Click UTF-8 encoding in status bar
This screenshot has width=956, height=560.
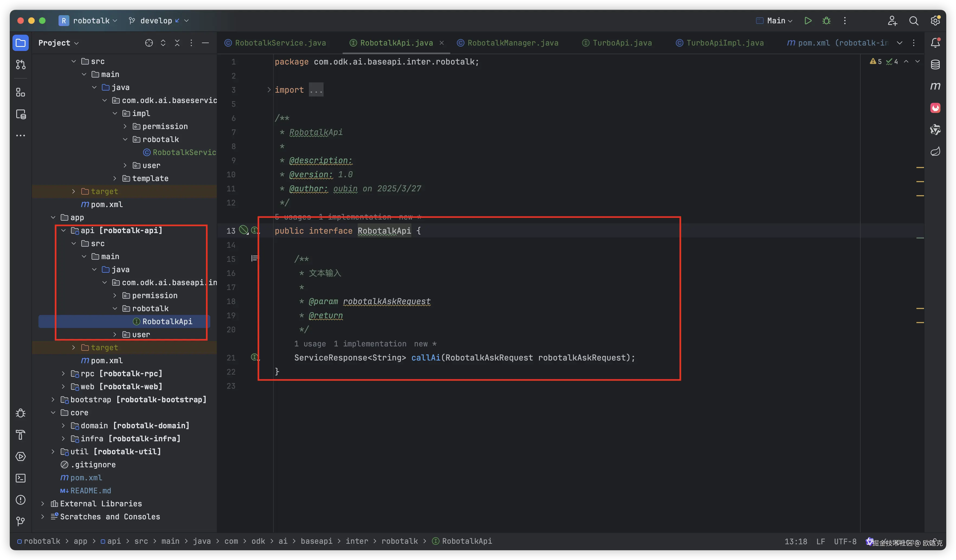845,541
